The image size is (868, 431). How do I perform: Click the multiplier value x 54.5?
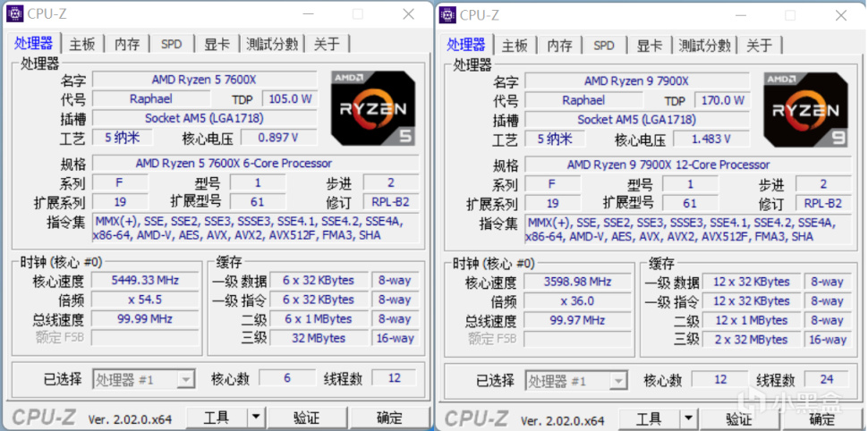pos(145,300)
